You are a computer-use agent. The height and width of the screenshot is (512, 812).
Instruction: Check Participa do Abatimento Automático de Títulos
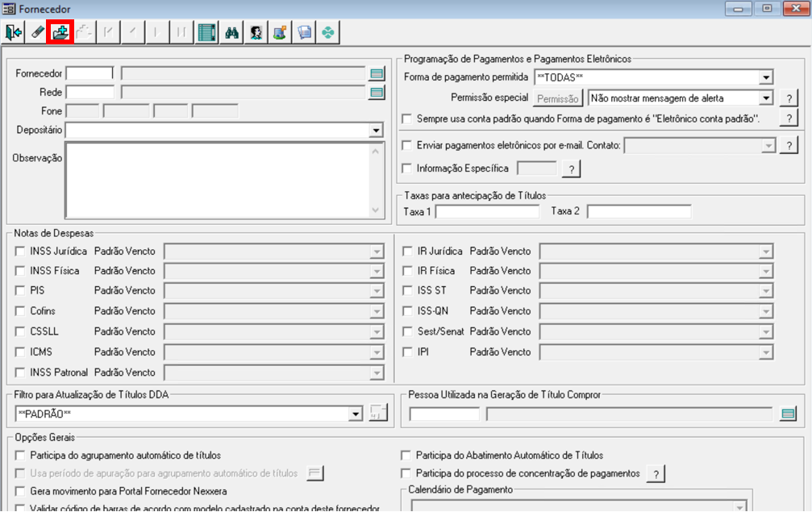pos(406,455)
